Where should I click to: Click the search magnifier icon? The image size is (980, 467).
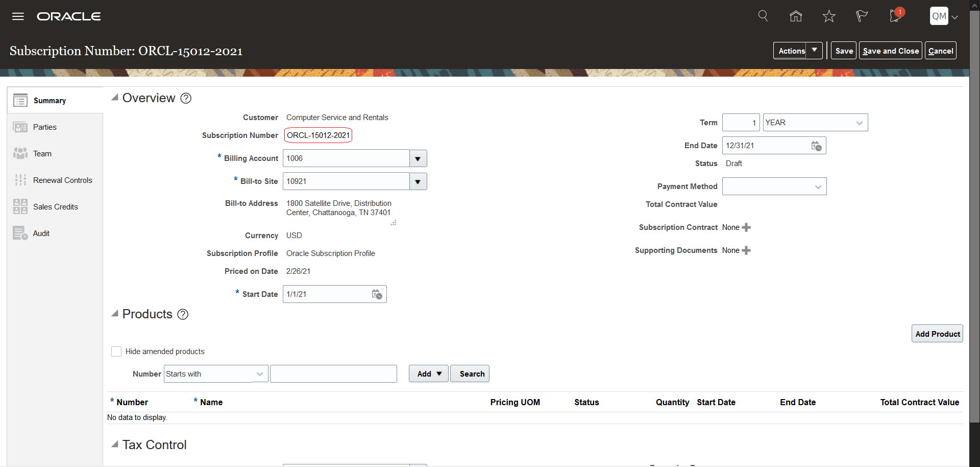(x=763, y=16)
